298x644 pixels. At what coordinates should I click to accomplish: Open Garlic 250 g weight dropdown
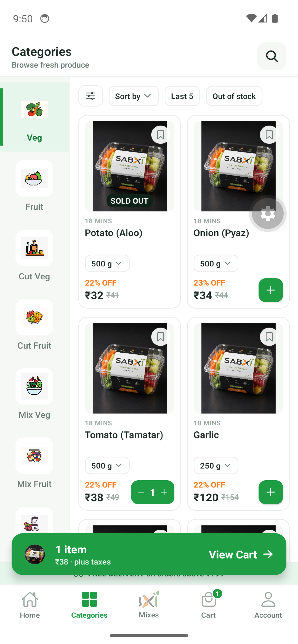pyautogui.click(x=216, y=465)
